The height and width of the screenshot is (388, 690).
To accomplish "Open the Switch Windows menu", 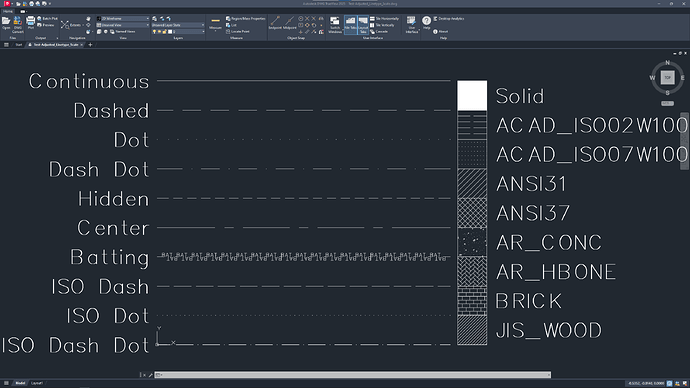I will 335,25.
